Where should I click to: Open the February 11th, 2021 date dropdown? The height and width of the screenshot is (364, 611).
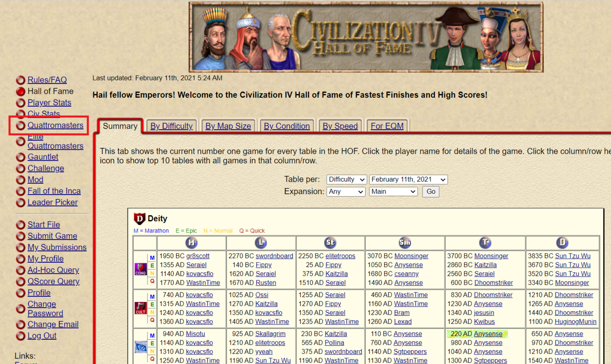coord(408,179)
